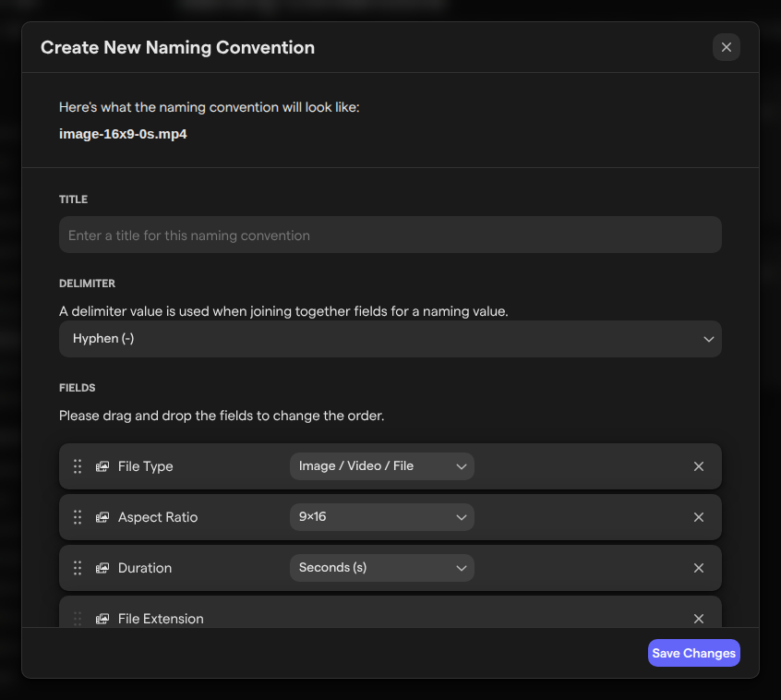The height and width of the screenshot is (700, 781).
Task: Click the File Type field label
Action: 146,466
